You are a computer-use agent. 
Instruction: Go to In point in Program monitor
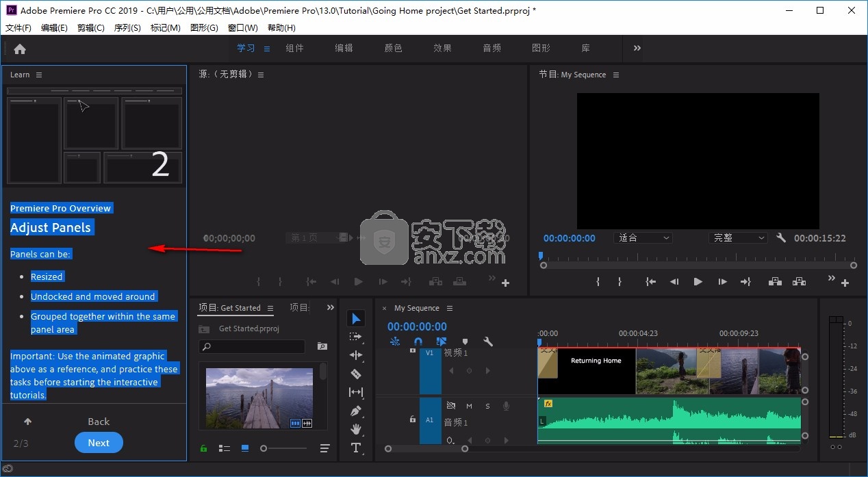point(651,281)
